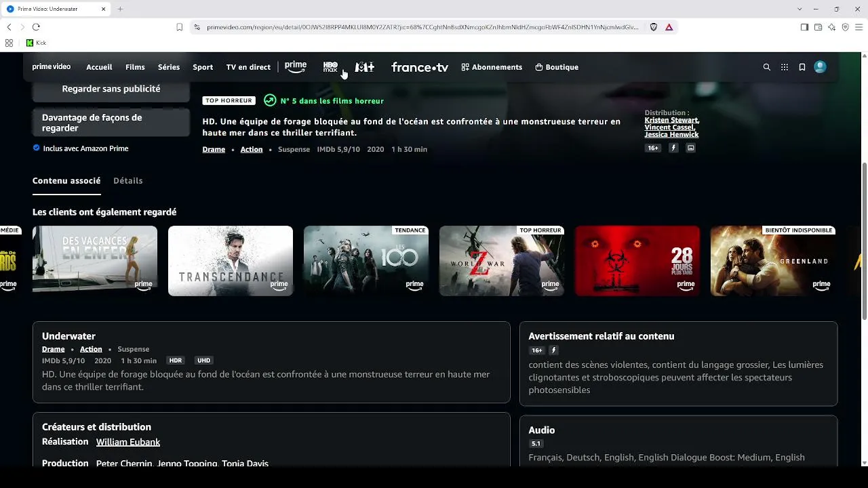This screenshot has width=868, height=488.
Task: Open the World War Z thumbnail
Action: [502, 261]
